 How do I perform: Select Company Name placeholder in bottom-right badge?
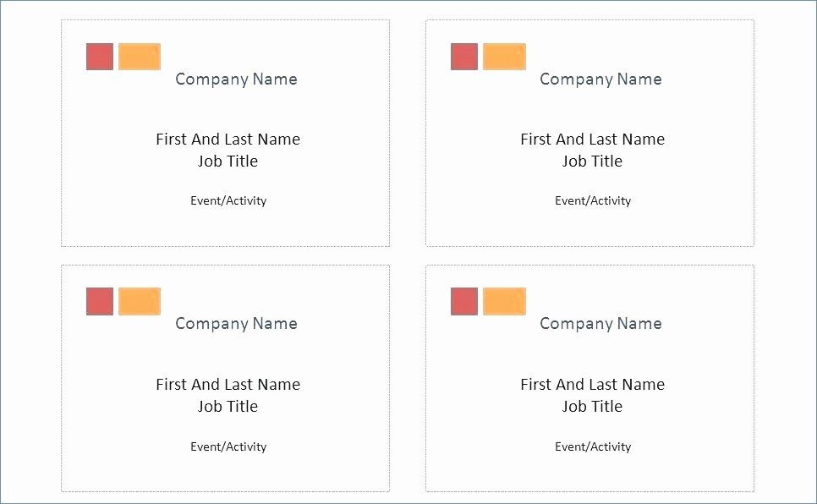[x=600, y=324]
